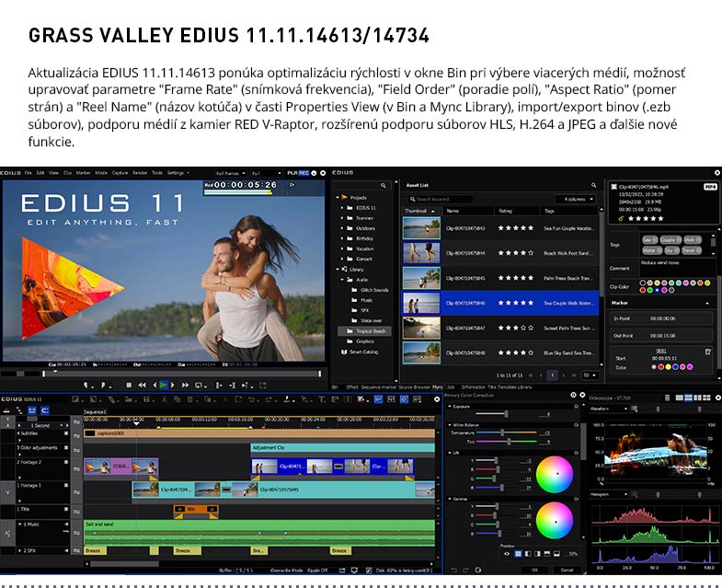
Task: Select the Beach Walk Feet Sand clip thumbnail
Action: [x=421, y=253]
